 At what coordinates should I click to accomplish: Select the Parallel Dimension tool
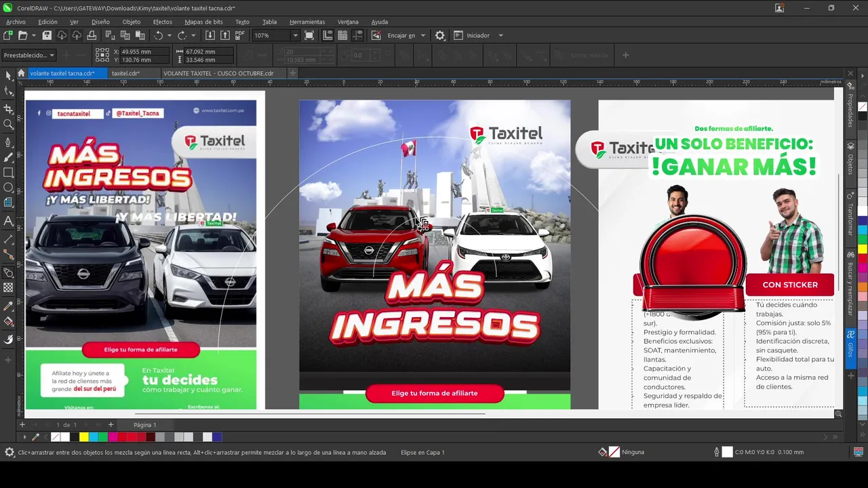8,239
